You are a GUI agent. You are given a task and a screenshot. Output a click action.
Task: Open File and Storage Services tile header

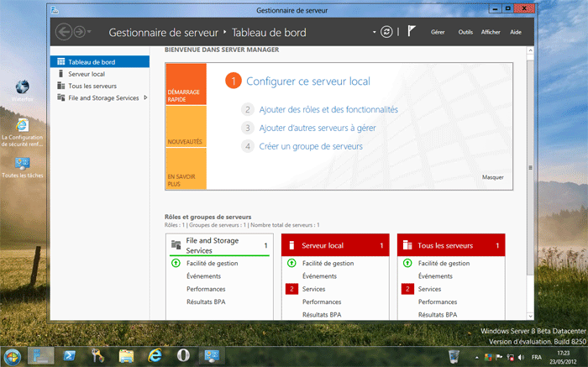pos(219,245)
